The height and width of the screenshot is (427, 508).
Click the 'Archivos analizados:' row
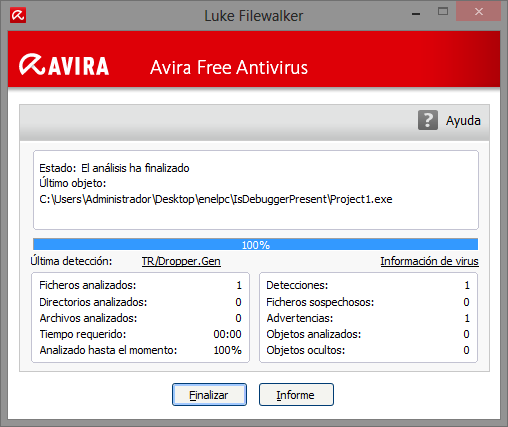point(140,318)
